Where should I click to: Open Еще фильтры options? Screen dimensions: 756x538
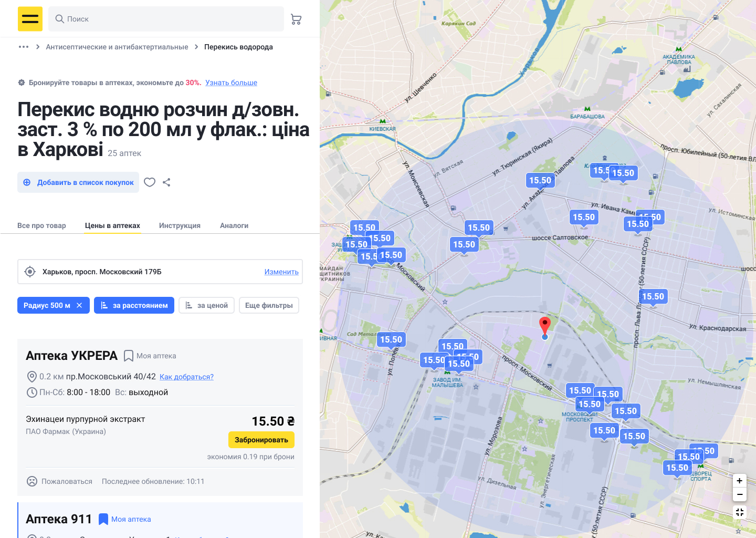[269, 305]
